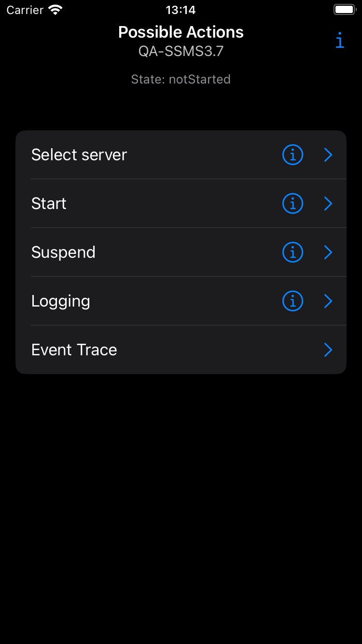
Task: Expand the Select server chevron
Action: point(328,155)
